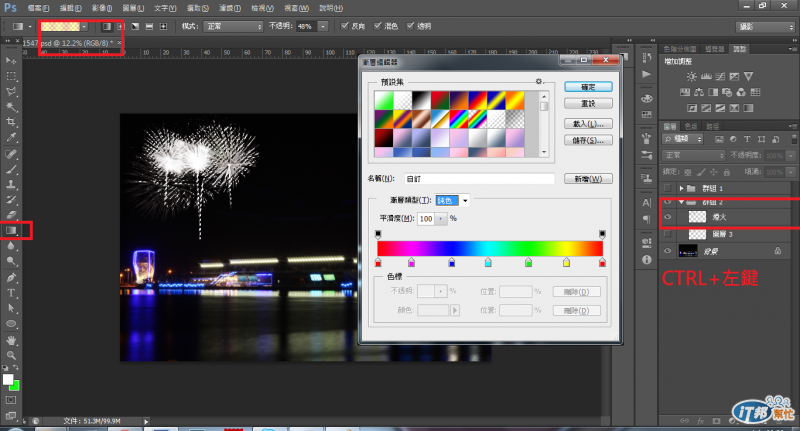Open the 不透明 opacity slider arrow
The width and height of the screenshot is (800, 431).
click(323, 26)
